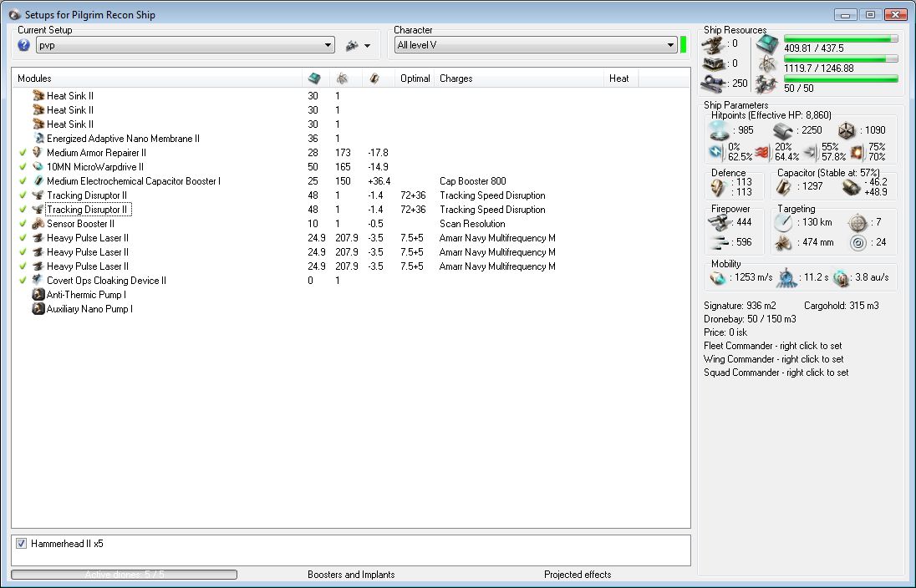916x588 pixels.
Task: Open the setup help question-mark icon
Action: coord(23,45)
